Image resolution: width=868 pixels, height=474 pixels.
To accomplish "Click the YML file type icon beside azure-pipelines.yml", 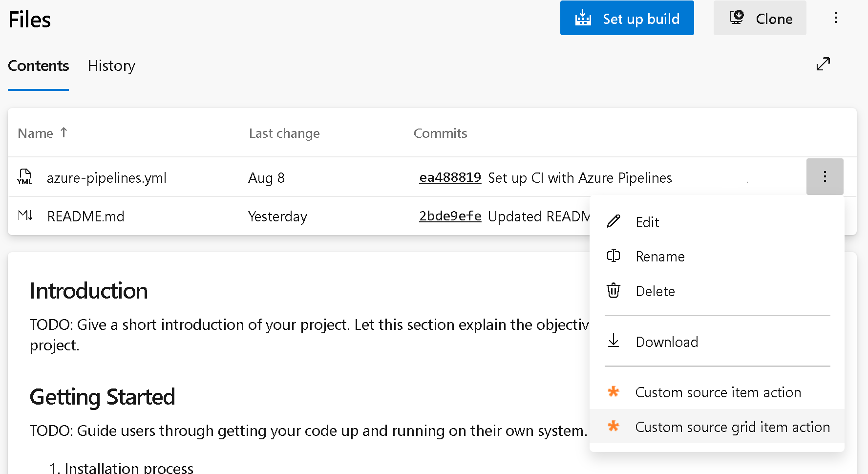I will click(x=25, y=177).
